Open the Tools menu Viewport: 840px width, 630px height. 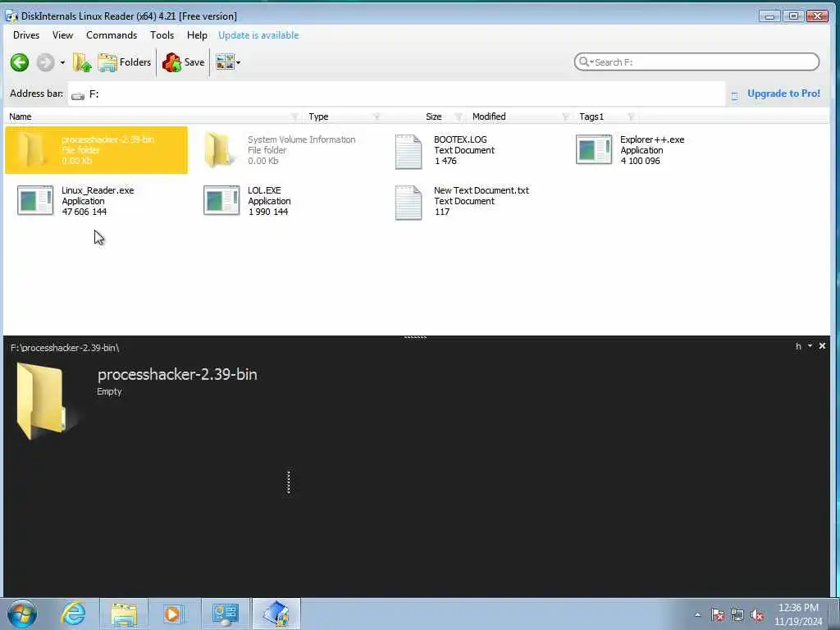(x=162, y=35)
